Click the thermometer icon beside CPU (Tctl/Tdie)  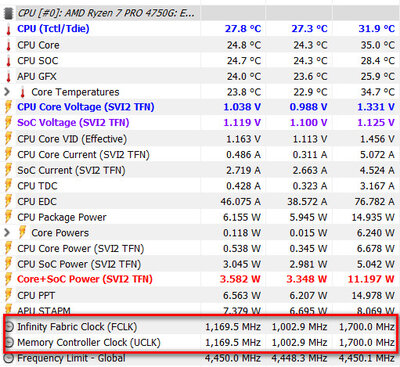point(8,29)
